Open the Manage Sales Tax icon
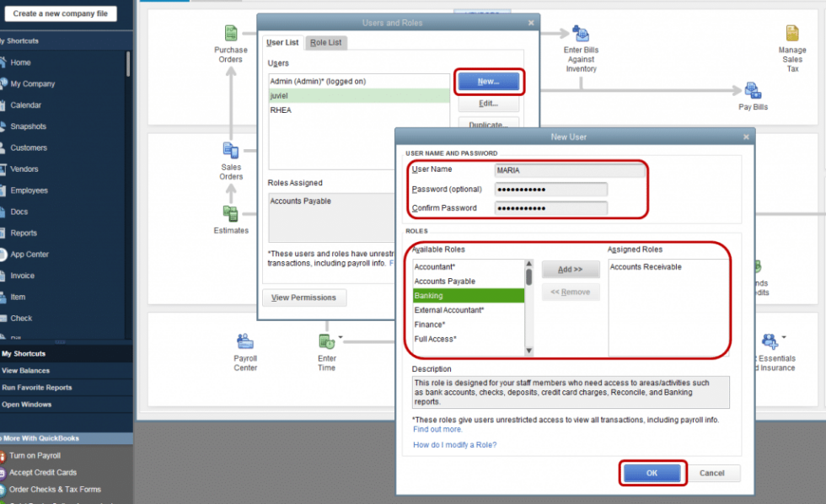The image size is (826, 504). (792, 33)
